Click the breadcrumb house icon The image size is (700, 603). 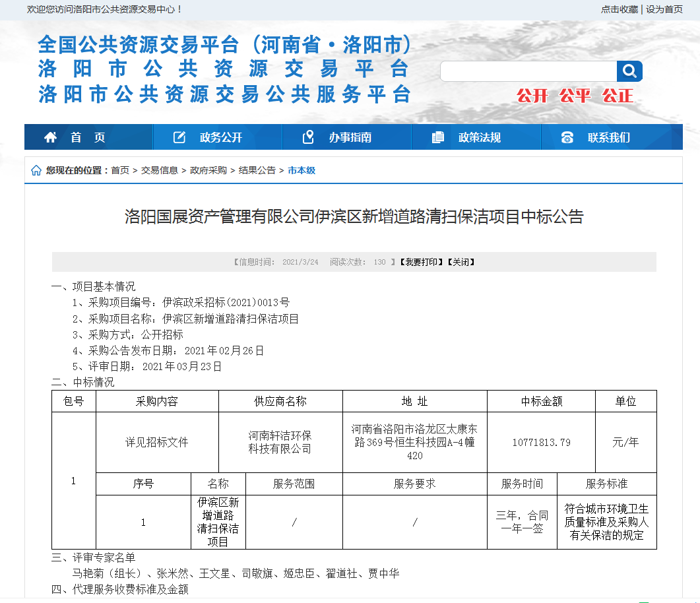tap(36, 170)
